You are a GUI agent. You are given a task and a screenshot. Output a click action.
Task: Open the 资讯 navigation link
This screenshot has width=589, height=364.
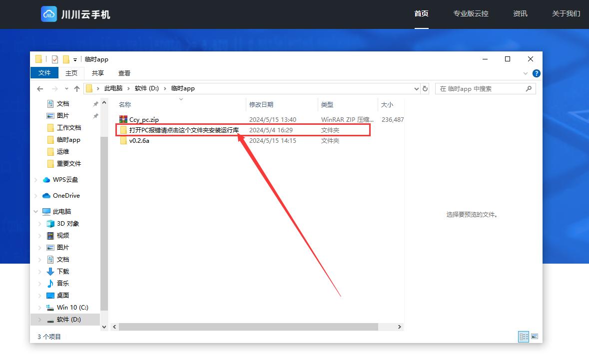click(x=520, y=14)
